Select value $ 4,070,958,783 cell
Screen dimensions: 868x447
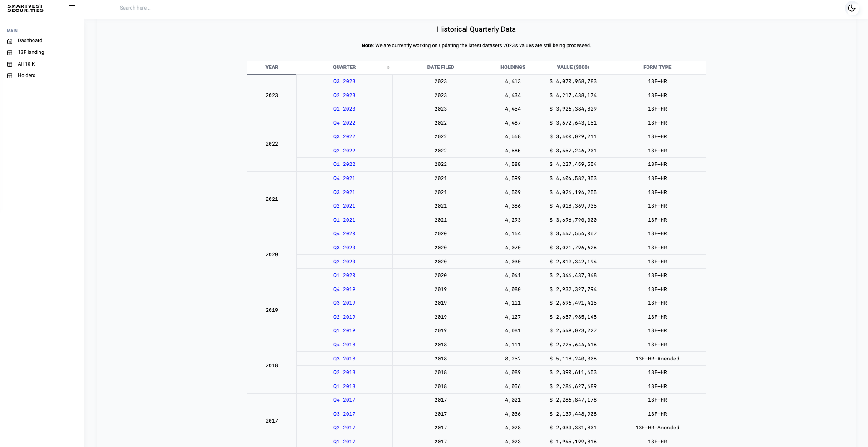[573, 82]
